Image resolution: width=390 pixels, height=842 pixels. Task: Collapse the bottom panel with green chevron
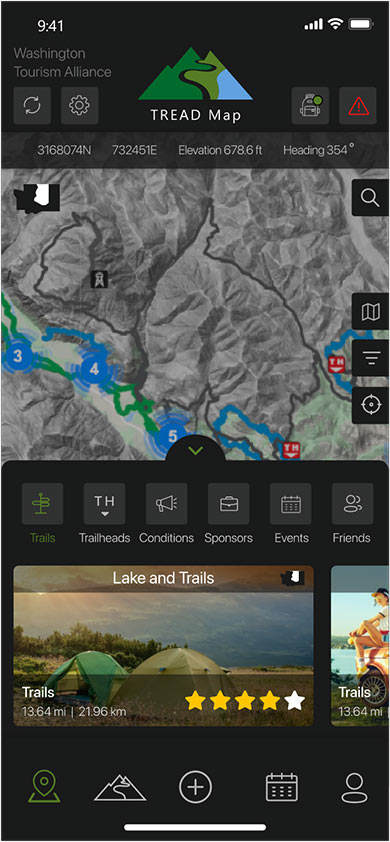(x=196, y=450)
